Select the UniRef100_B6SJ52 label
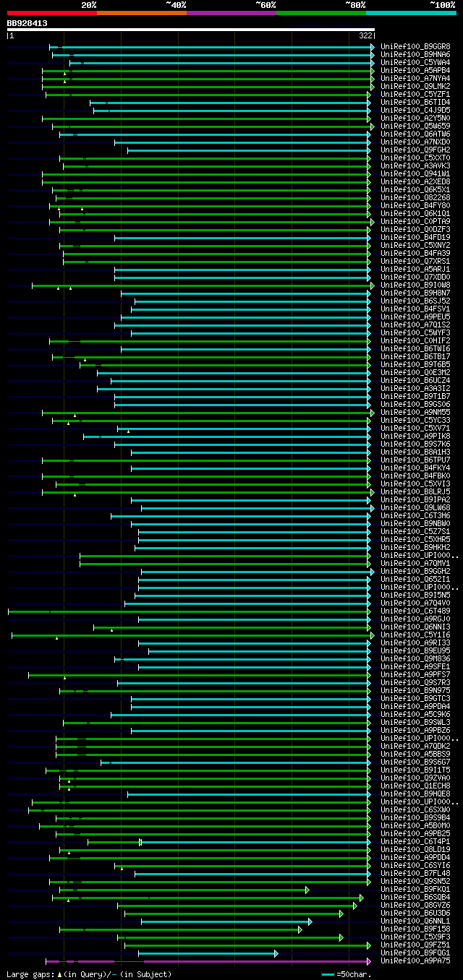The image size is (463, 980). 415,301
